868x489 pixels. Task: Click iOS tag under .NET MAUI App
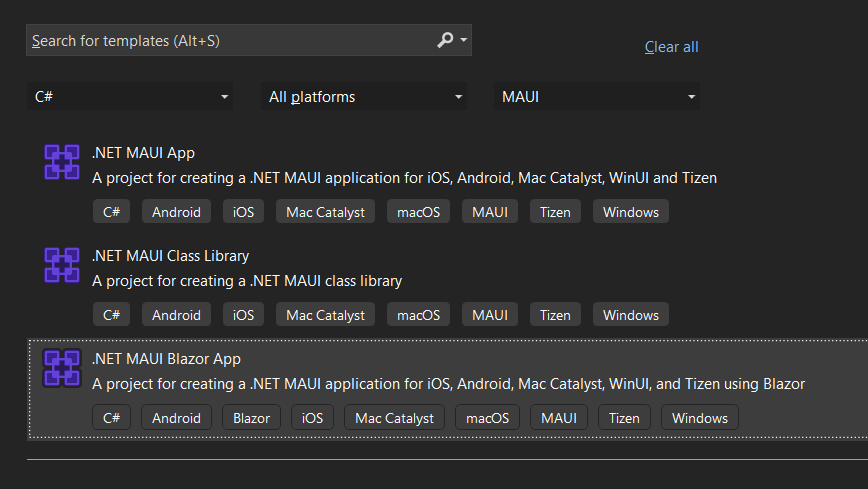tap(243, 212)
